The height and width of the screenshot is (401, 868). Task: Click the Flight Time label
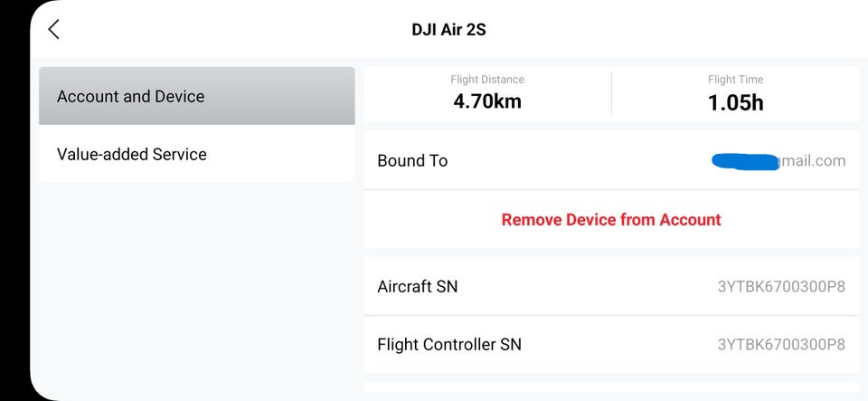735,80
